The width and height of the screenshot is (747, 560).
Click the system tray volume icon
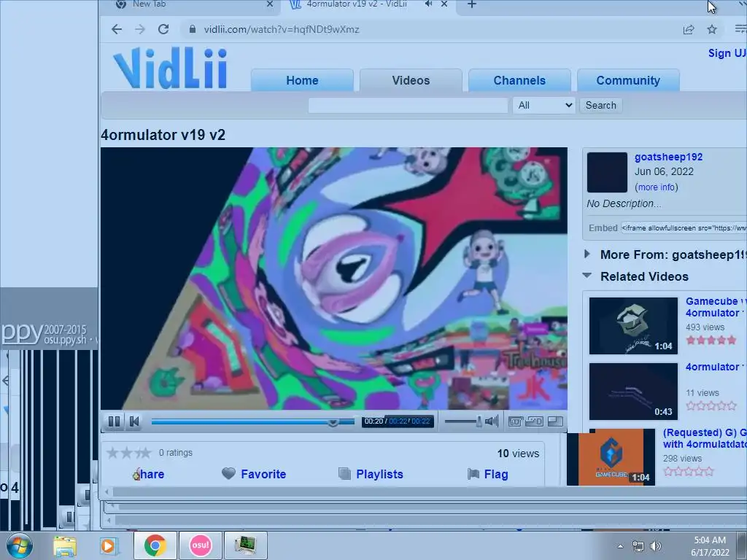pos(656,546)
